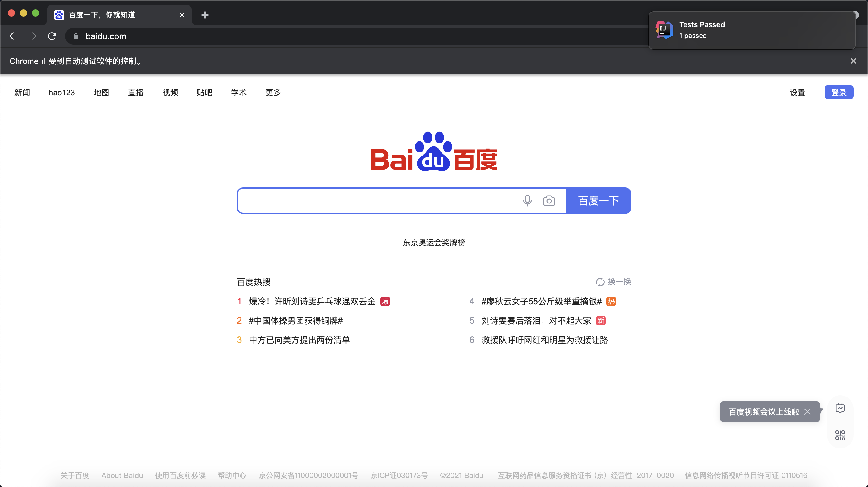Click the feedback icon at bottom right
868x487 pixels.
click(840, 408)
